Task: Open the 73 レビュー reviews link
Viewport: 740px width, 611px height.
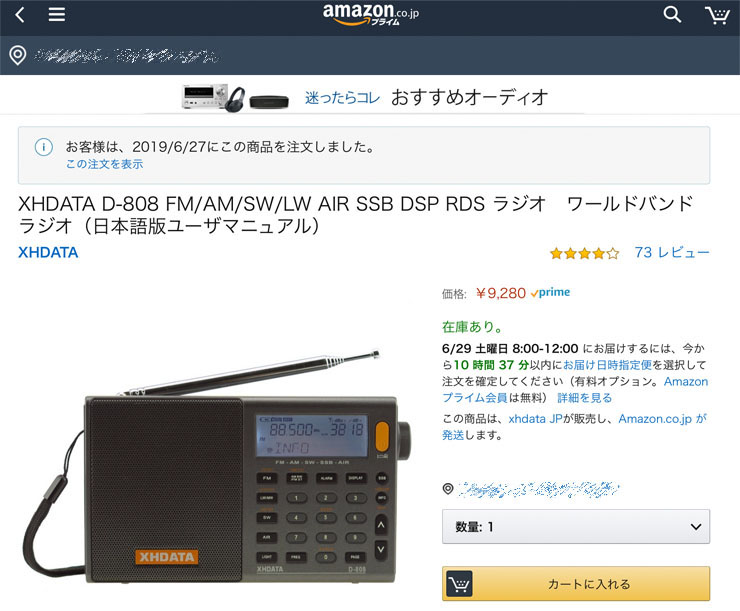Action: click(672, 252)
